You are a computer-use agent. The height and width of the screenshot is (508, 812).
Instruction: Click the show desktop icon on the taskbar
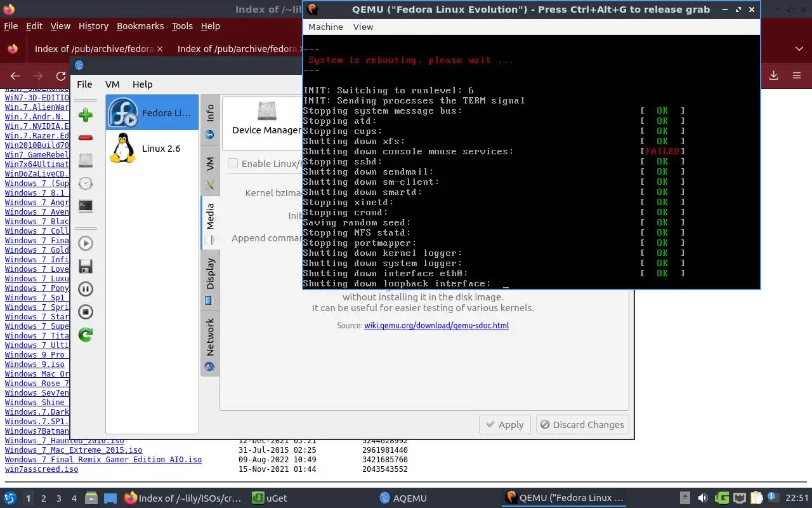(110, 498)
